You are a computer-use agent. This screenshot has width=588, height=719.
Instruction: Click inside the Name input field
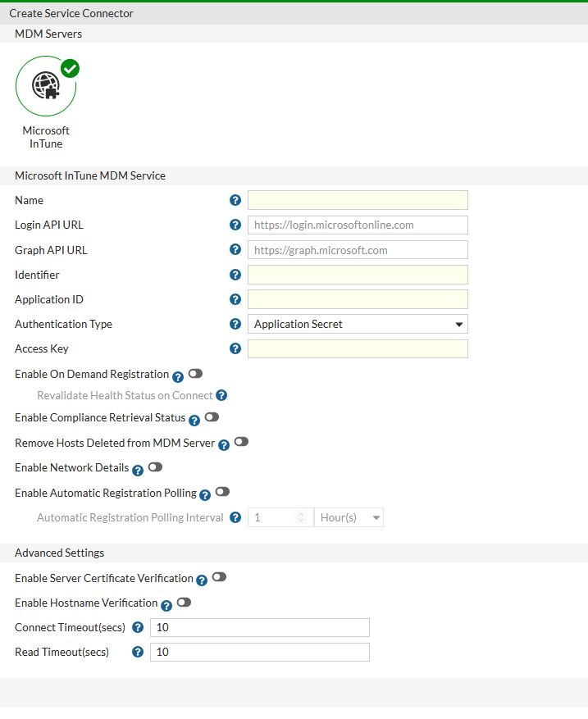point(357,200)
